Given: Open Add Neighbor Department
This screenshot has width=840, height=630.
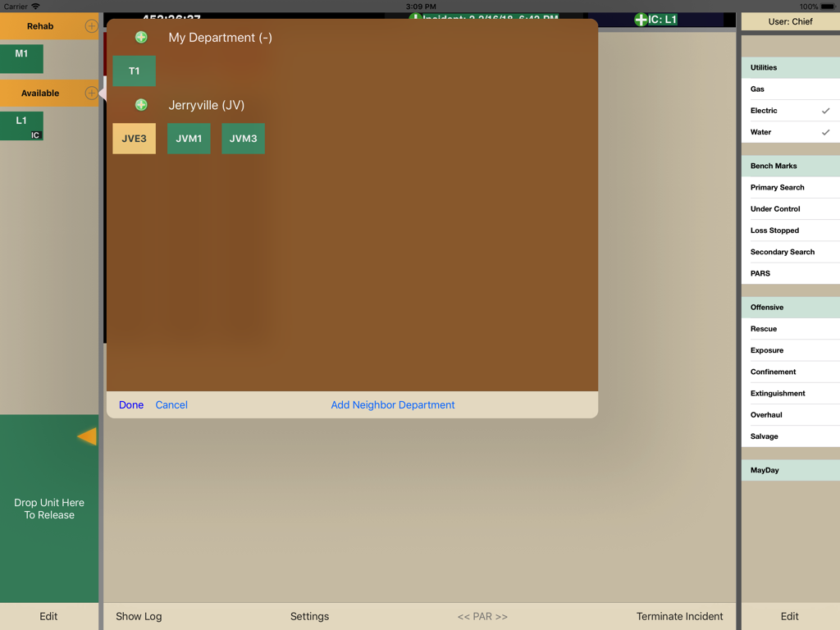Looking at the screenshot, I should (x=393, y=405).
